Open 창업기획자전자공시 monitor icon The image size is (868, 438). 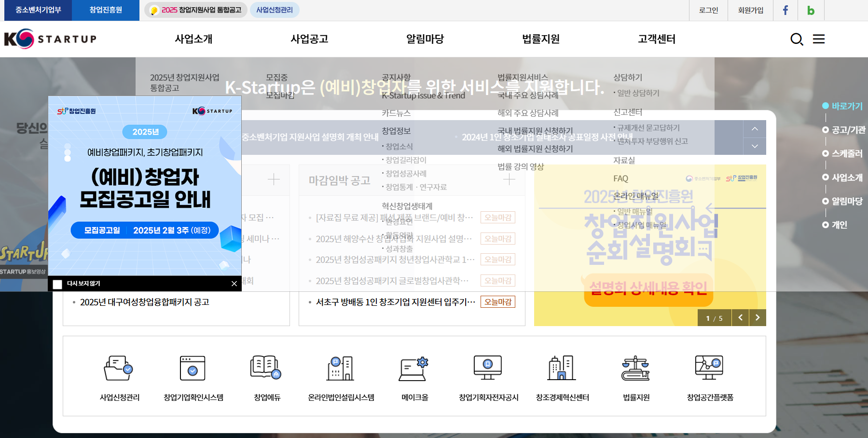[x=488, y=368]
